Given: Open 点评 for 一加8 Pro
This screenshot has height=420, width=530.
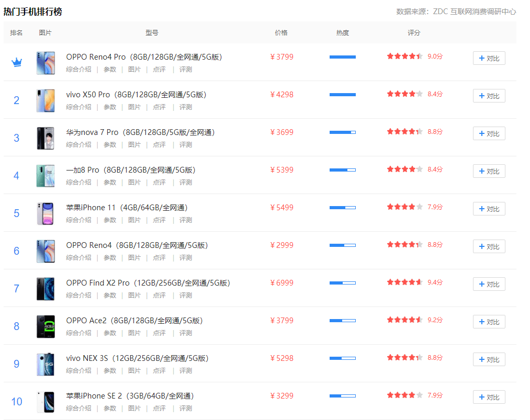Looking at the screenshot, I should 159,183.
